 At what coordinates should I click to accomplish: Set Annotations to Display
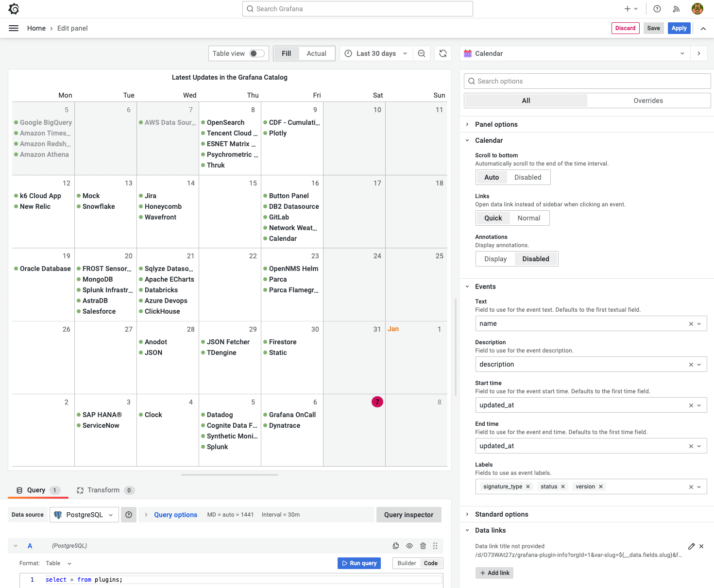click(x=495, y=259)
